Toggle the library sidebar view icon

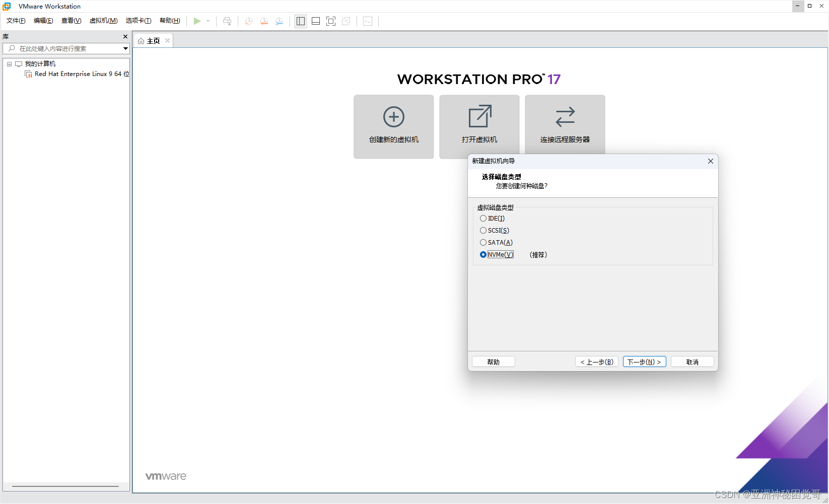pos(301,21)
